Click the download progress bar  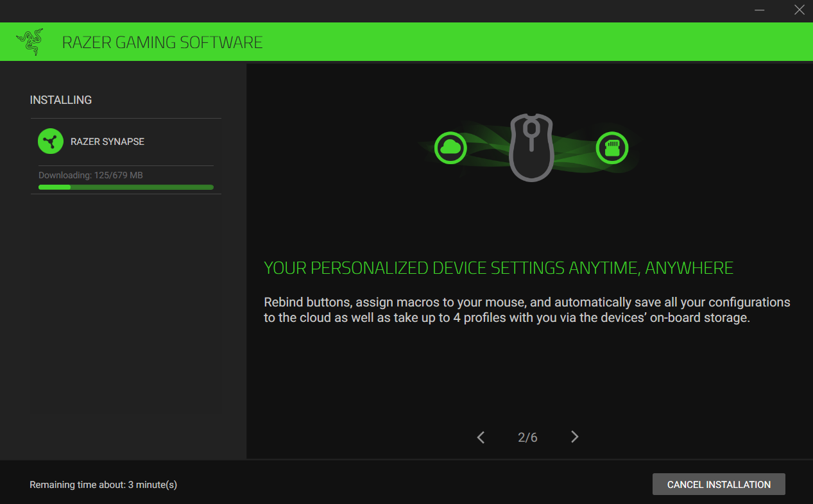[x=126, y=187]
